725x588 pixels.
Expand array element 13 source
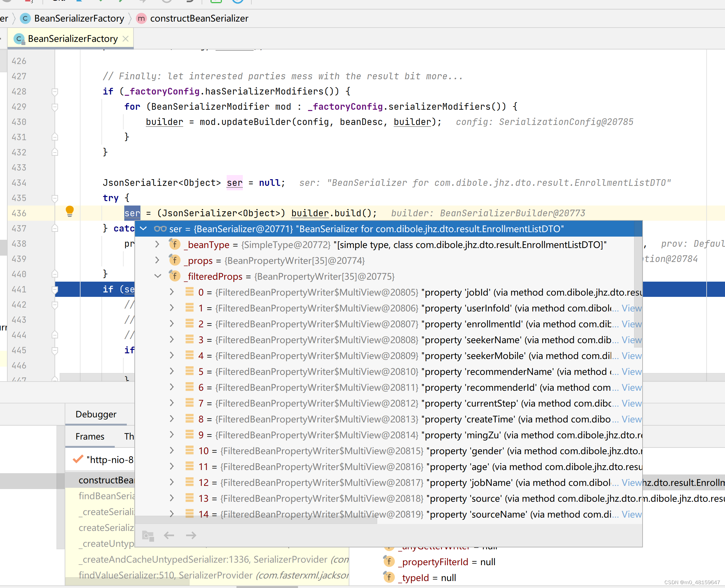[172, 498]
